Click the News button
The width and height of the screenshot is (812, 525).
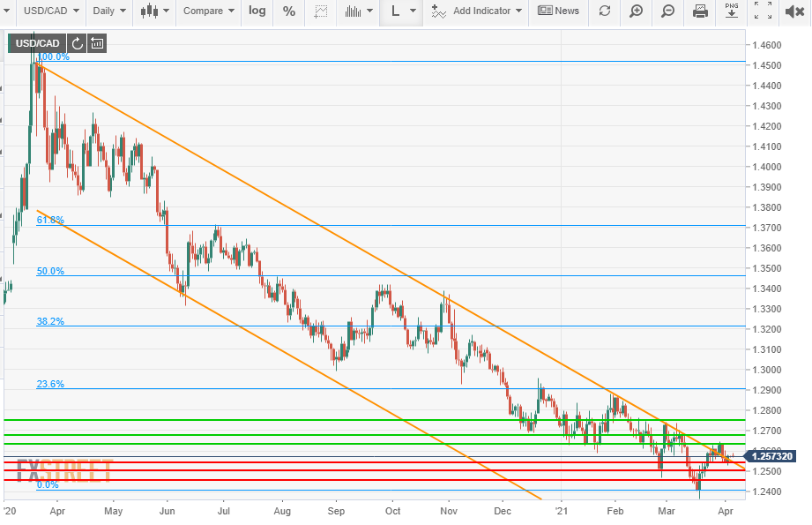tap(558, 11)
